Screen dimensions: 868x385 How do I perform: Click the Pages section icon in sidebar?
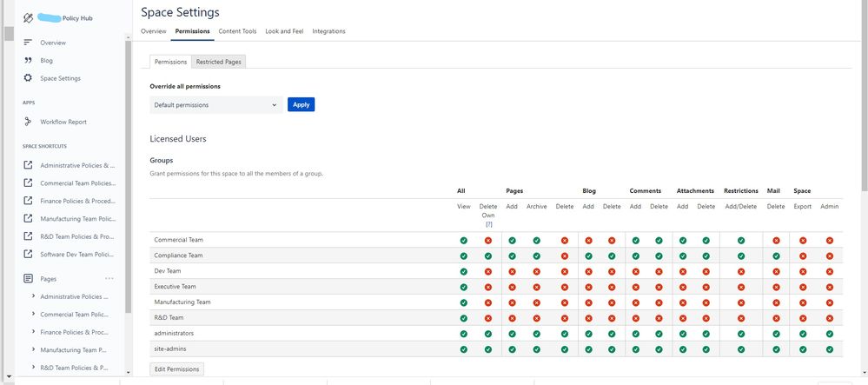click(x=28, y=279)
